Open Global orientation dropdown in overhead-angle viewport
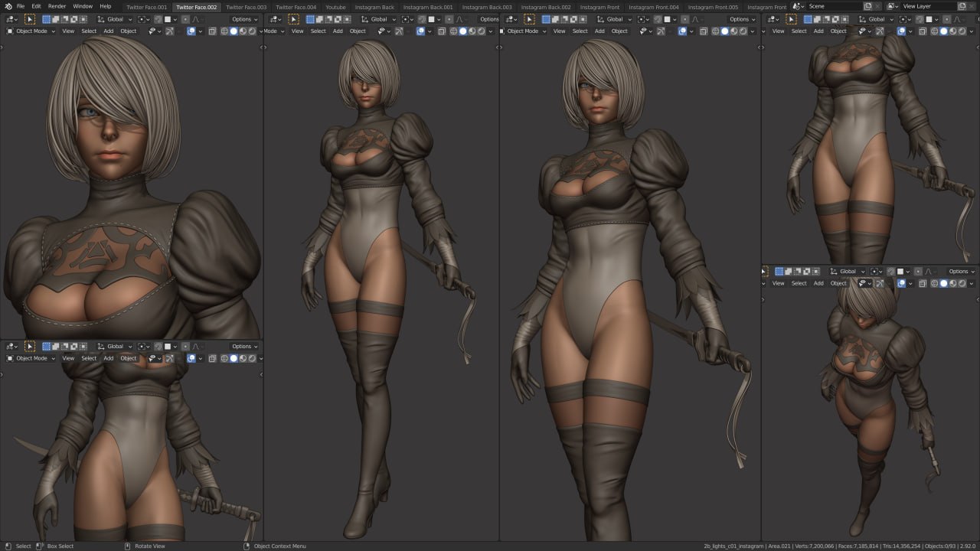Viewport: 980px width, 551px height. (x=848, y=272)
